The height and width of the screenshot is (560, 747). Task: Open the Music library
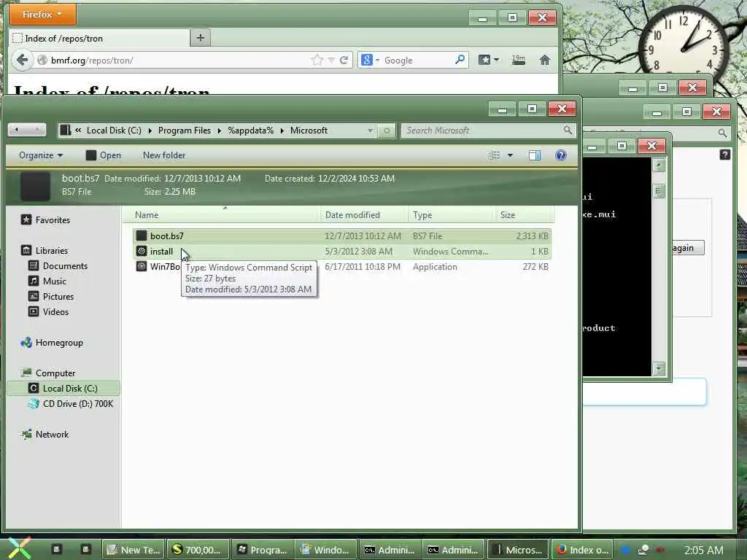[54, 281]
